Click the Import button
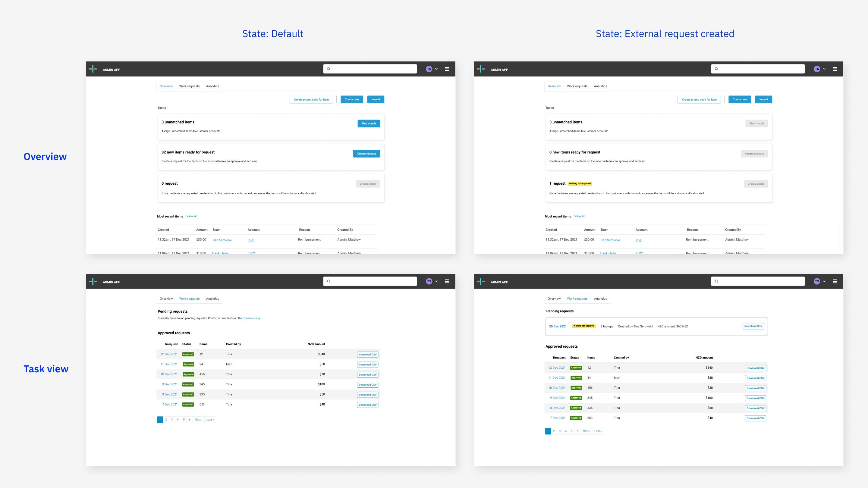Screen dimensions: 868x488 pyautogui.click(x=375, y=99)
